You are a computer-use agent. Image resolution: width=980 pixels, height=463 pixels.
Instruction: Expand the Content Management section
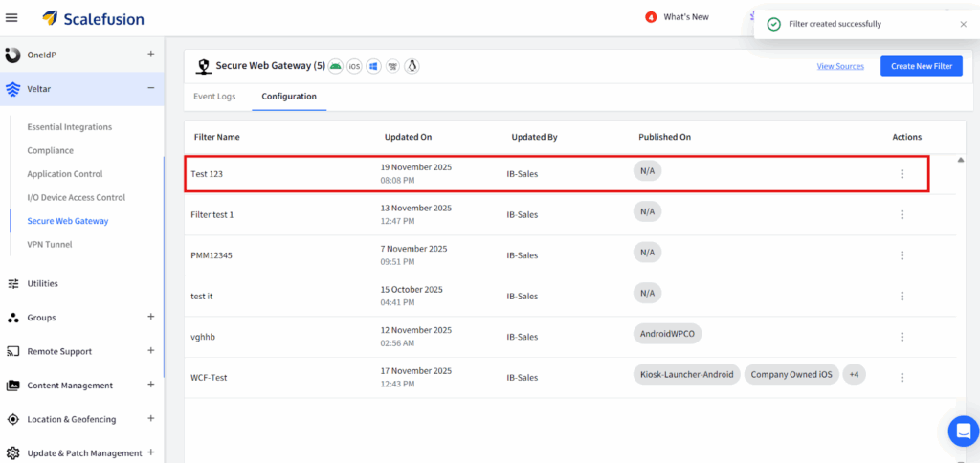pyautogui.click(x=150, y=385)
